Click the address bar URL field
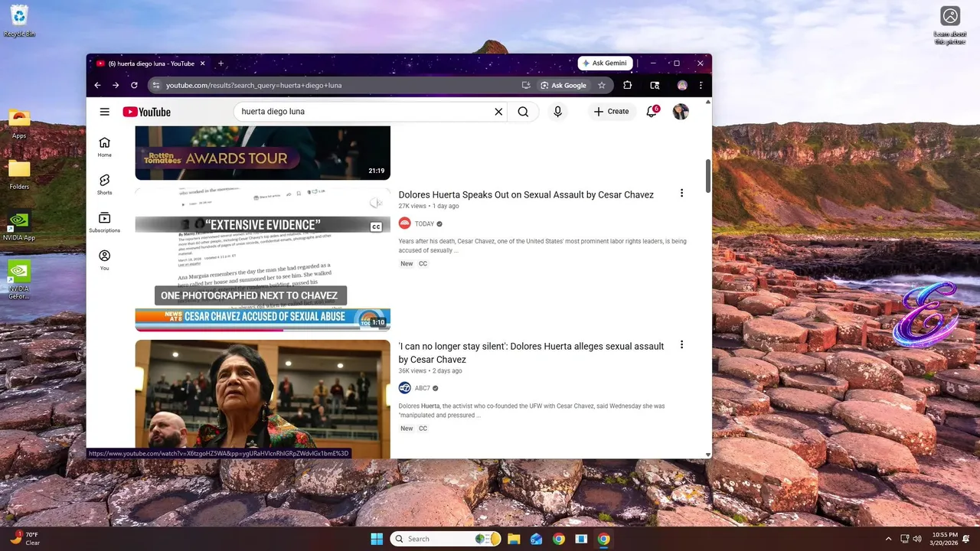This screenshot has width=980, height=551. pyautogui.click(x=337, y=85)
